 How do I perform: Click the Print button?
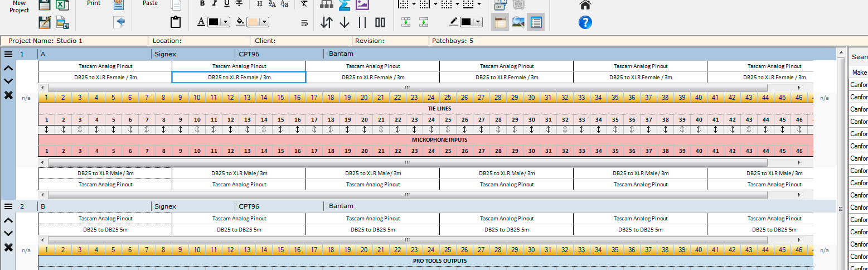[94, 3]
